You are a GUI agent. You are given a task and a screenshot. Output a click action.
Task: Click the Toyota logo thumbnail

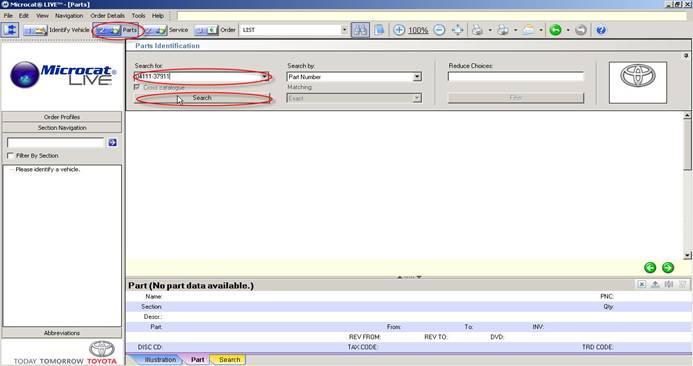[638, 83]
